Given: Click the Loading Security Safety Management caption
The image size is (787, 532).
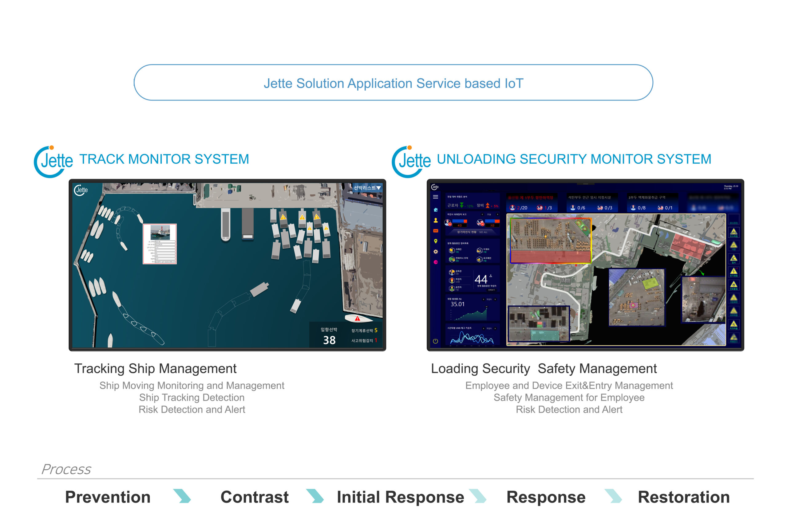Looking at the screenshot, I should 544,369.
